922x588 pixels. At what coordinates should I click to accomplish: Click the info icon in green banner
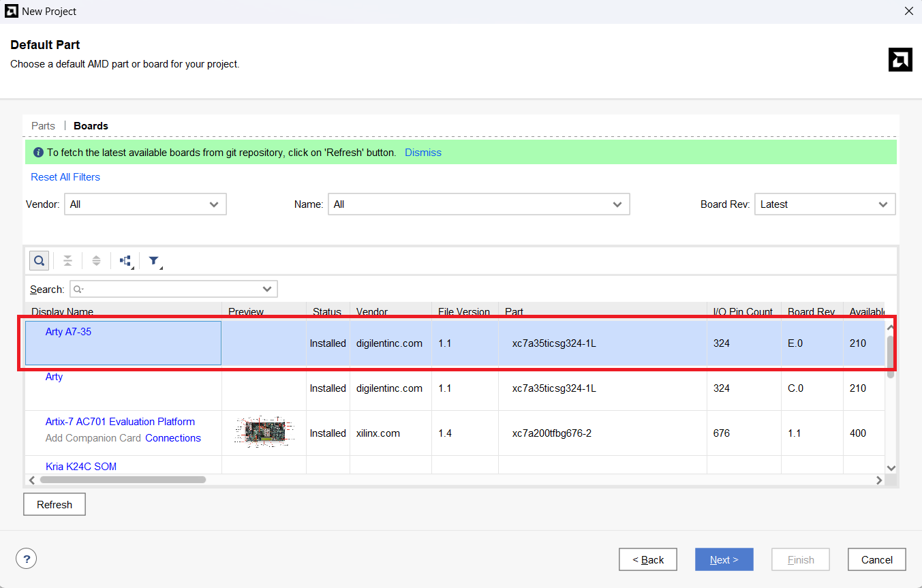(x=38, y=153)
